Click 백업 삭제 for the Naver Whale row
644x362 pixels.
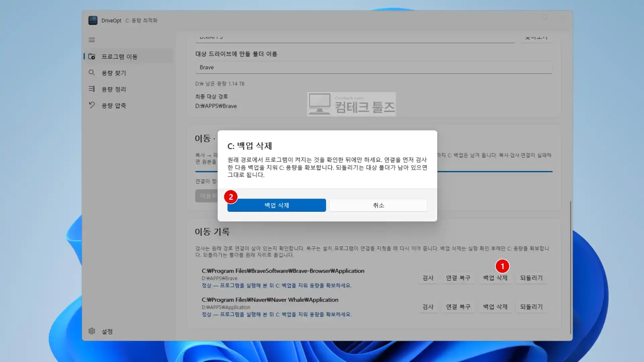pos(495,307)
